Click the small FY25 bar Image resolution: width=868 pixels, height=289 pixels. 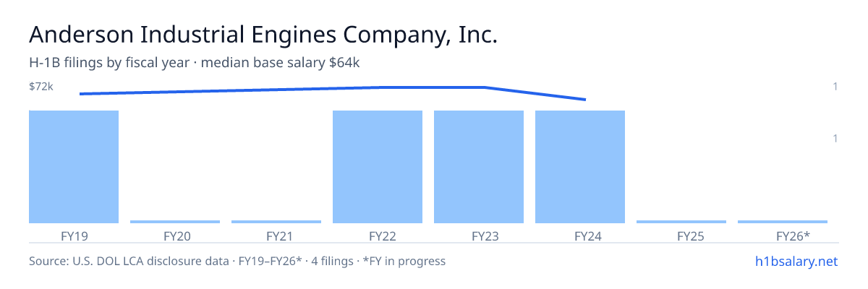pyautogui.click(x=681, y=222)
